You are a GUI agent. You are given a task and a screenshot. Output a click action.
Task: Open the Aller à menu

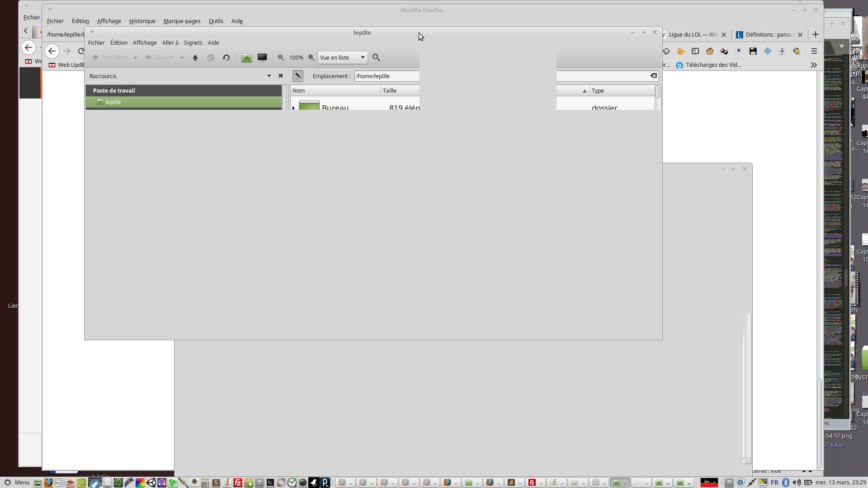pyautogui.click(x=170, y=43)
